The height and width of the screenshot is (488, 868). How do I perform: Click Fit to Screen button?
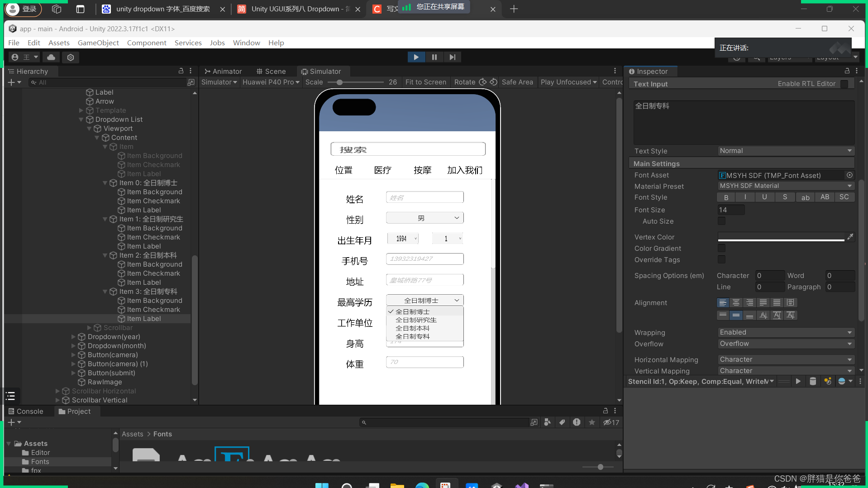tap(426, 82)
